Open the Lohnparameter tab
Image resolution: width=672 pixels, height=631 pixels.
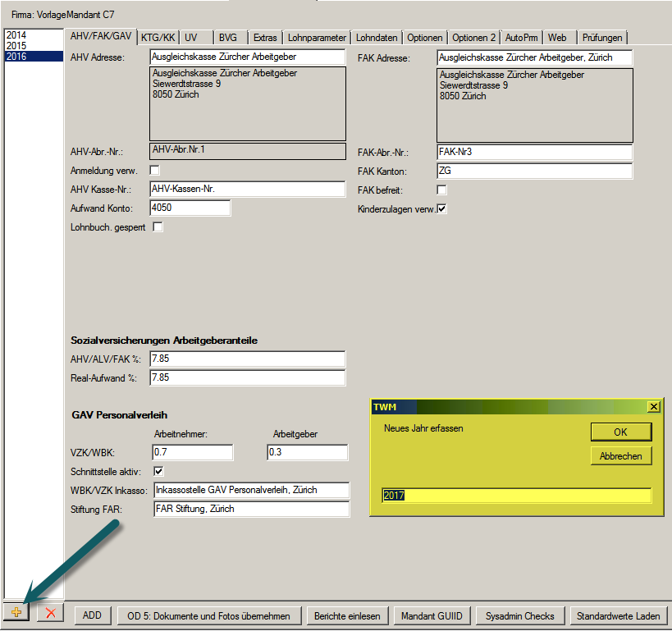(318, 38)
